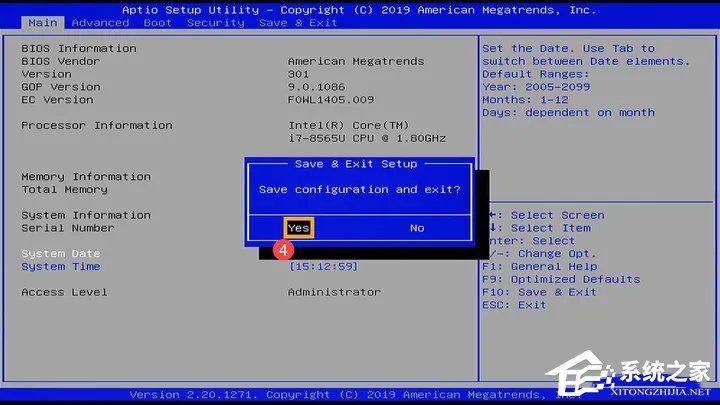This screenshot has width=720, height=405.
Task: Select the System Time setting
Action: [x=60, y=267]
